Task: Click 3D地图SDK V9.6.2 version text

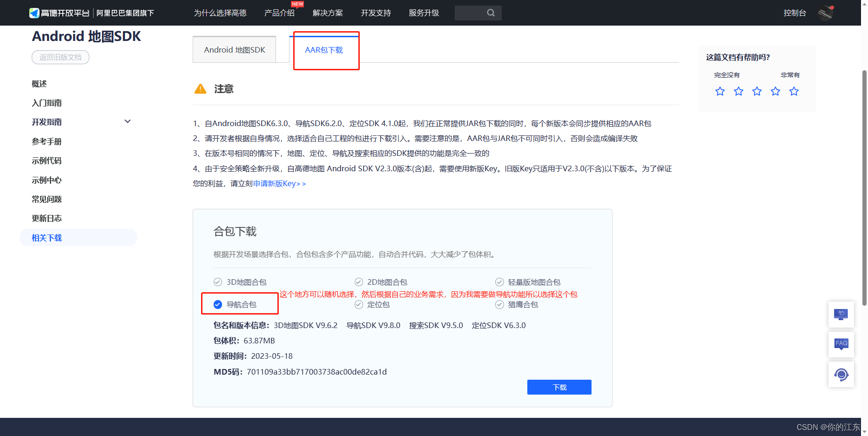Action: click(x=306, y=325)
